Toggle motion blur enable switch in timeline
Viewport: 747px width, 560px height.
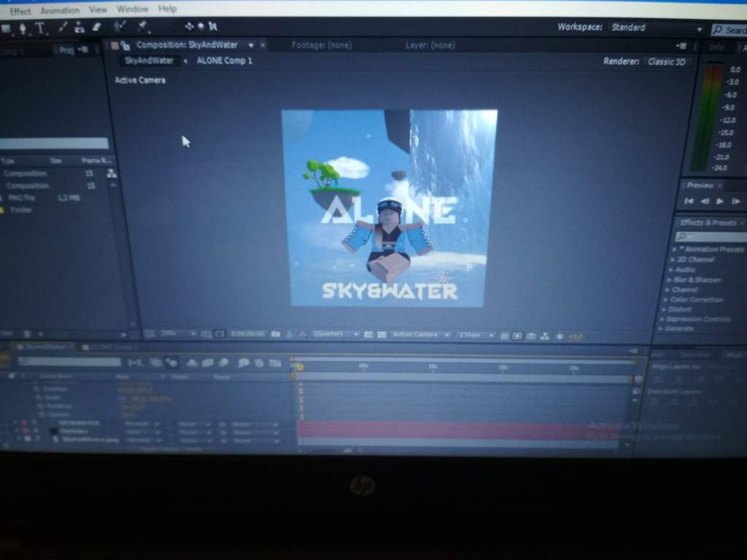pos(223,363)
